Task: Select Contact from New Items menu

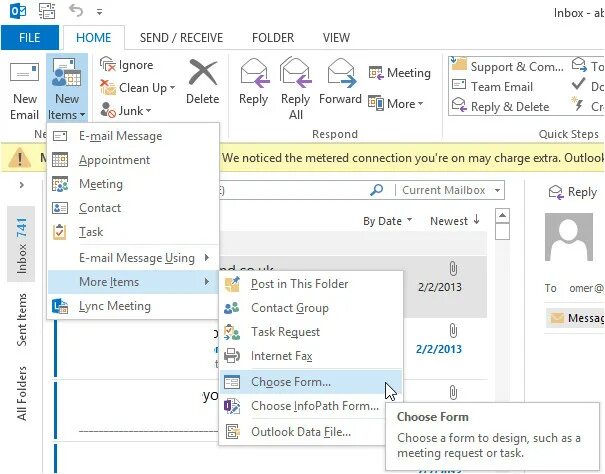Action: (x=133, y=208)
